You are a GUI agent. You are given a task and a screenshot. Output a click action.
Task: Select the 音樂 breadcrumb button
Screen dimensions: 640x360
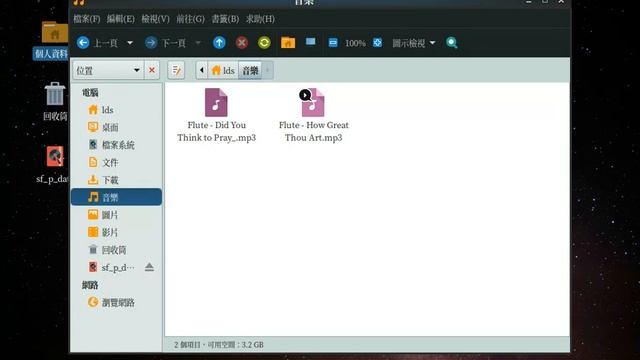(x=250, y=70)
